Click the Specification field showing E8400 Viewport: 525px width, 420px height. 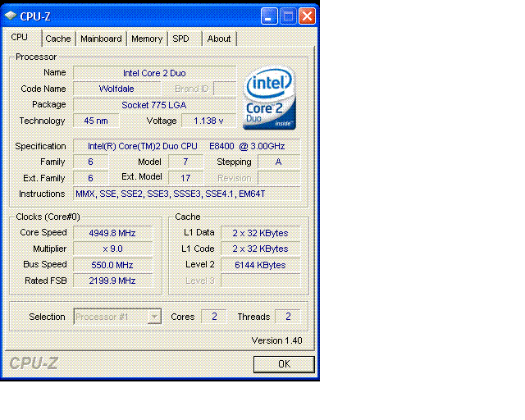tap(186, 146)
